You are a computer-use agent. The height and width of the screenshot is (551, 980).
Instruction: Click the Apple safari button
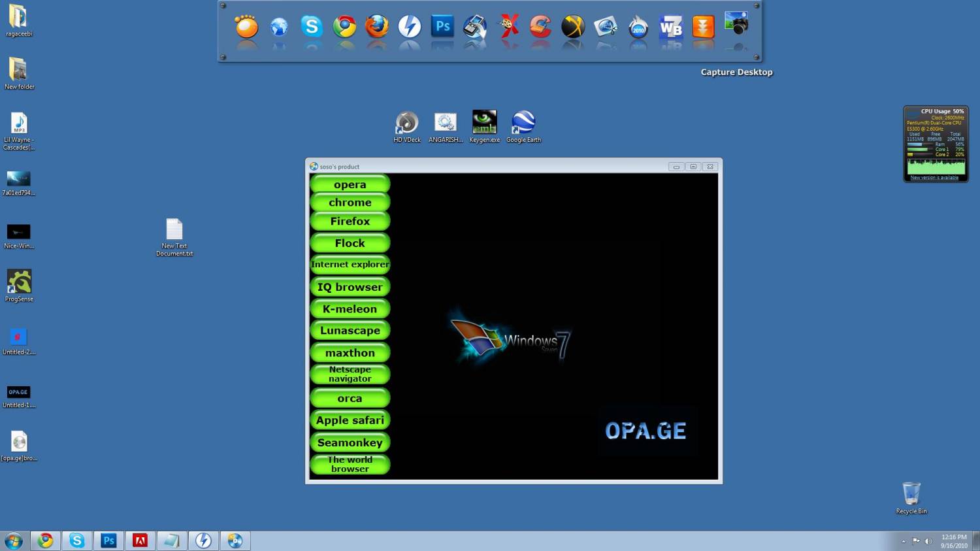(x=350, y=420)
